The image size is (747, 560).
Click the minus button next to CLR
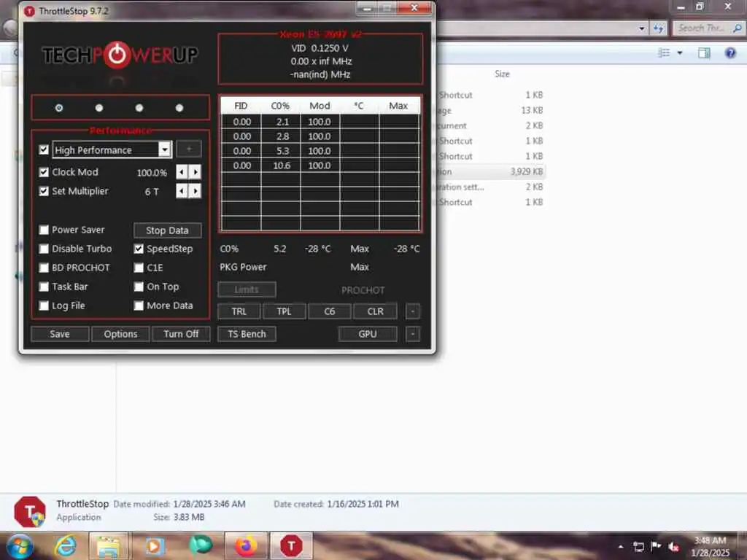click(413, 311)
